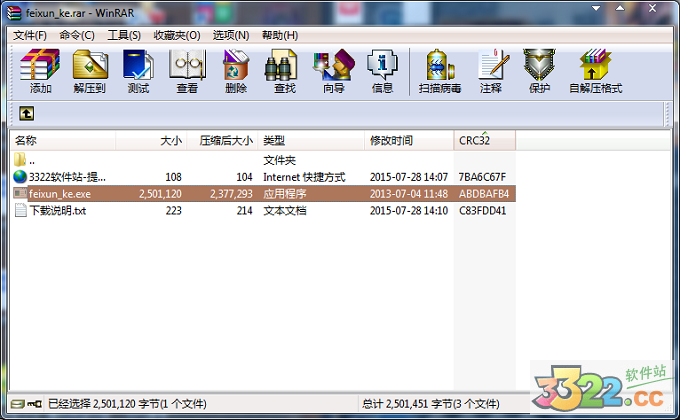Click the packed size value 214

click(244, 210)
